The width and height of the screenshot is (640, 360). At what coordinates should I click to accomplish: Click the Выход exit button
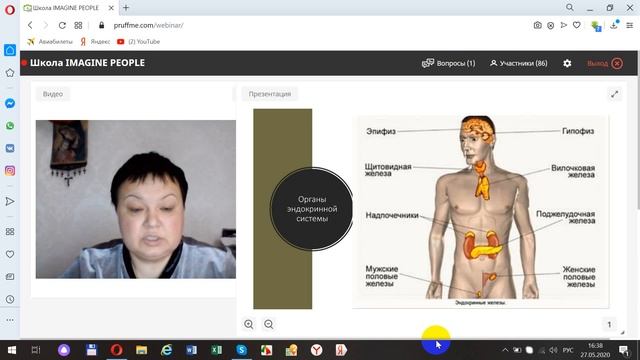(x=605, y=63)
